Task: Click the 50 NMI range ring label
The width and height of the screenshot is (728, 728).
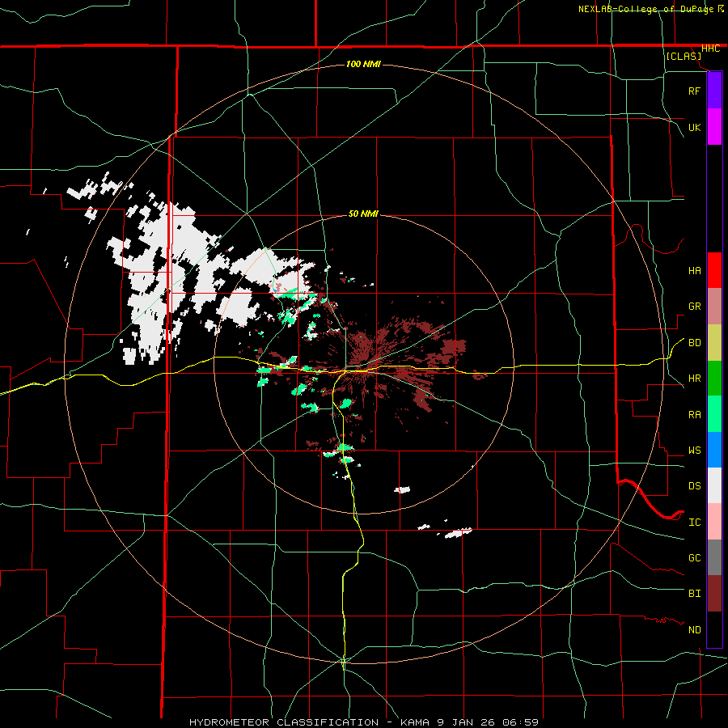Action: click(363, 214)
